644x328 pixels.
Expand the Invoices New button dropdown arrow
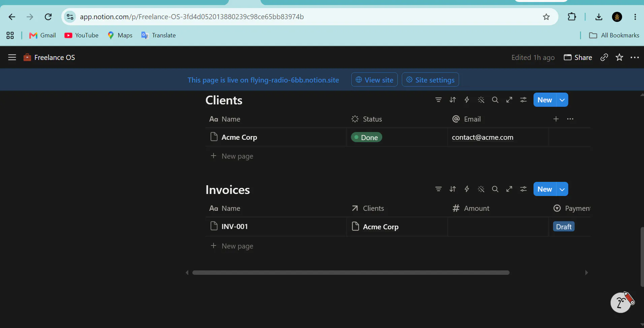[562, 189]
